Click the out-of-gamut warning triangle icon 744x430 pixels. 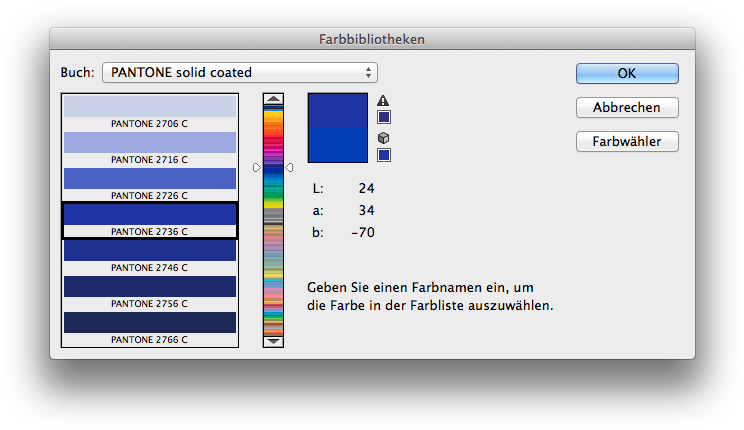[x=383, y=101]
